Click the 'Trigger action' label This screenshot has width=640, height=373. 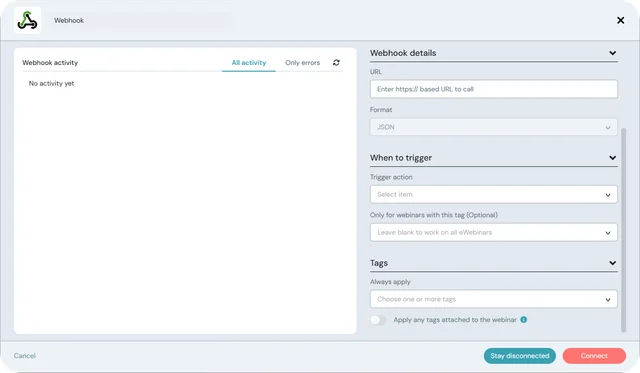[x=391, y=177]
